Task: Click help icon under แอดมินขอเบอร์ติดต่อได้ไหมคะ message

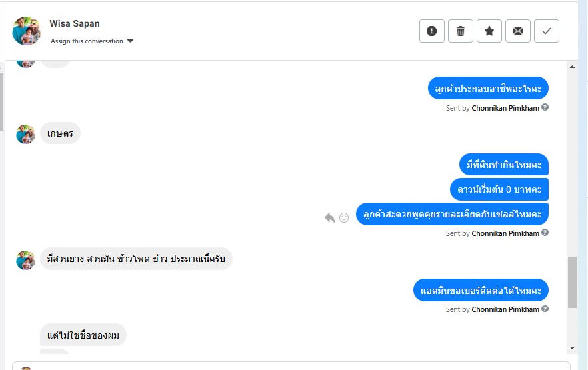Action: coord(545,309)
